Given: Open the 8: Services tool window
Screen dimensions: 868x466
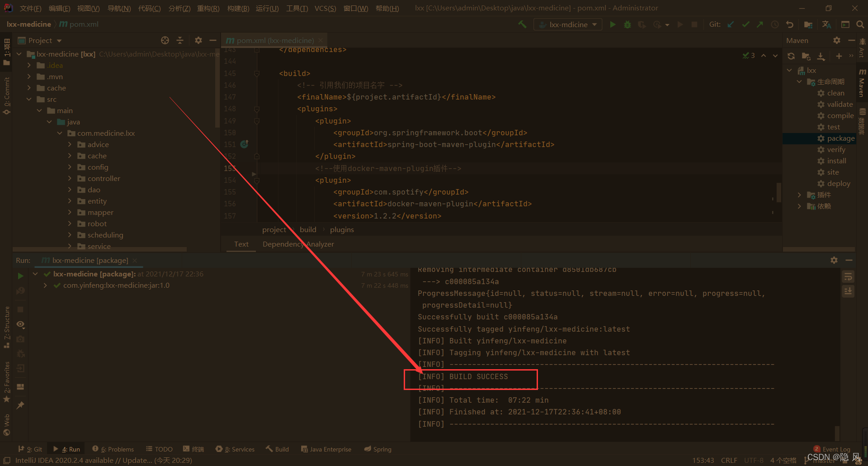Looking at the screenshot, I should click(235, 449).
